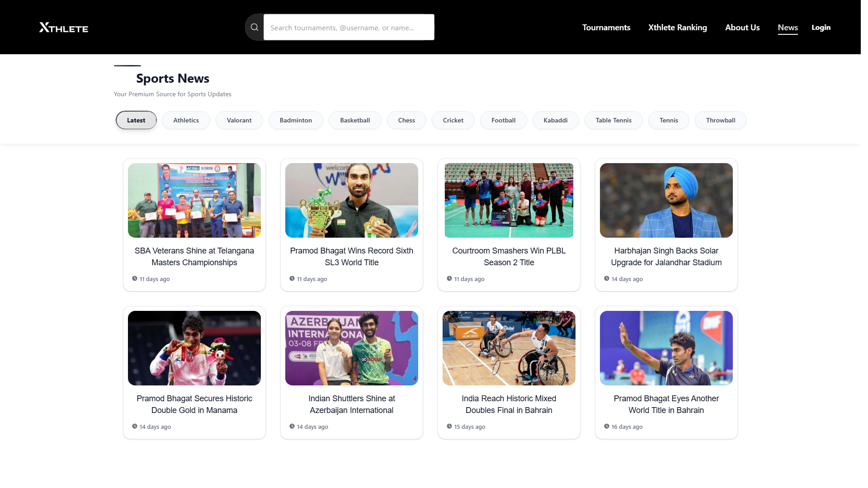Screen dimensions: 868x488
Task: Click the magnifier search icon
Action: pyautogui.click(x=255, y=27)
